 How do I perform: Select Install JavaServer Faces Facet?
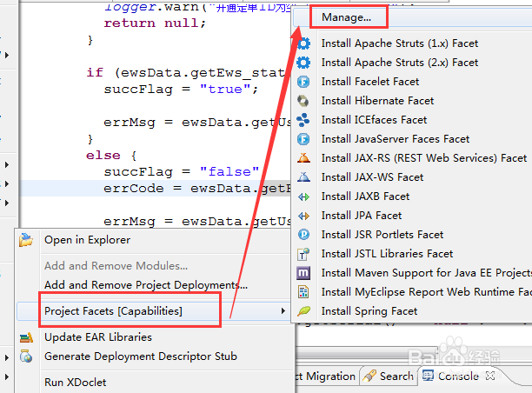(396, 139)
